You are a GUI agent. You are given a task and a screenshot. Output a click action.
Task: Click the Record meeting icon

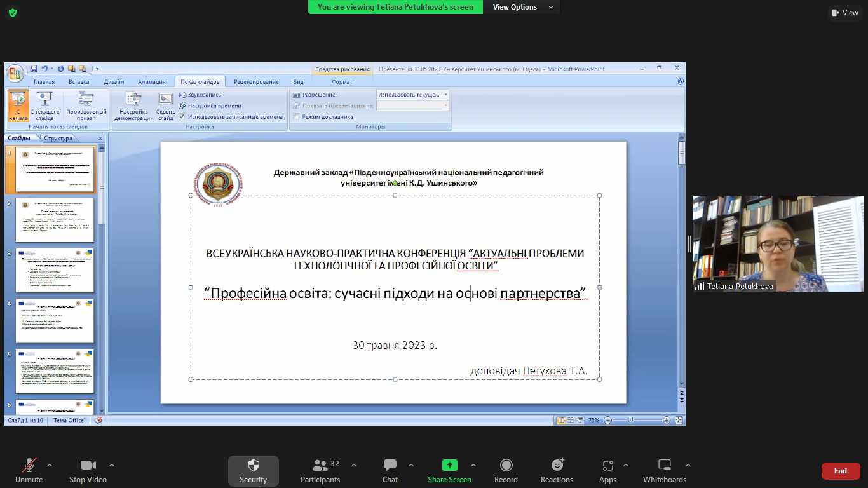[x=506, y=465]
